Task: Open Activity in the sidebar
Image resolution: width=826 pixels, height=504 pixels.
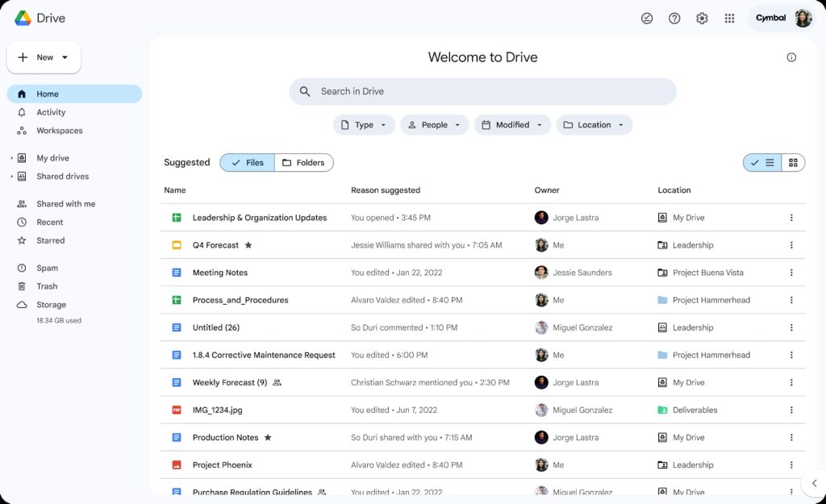Action: click(x=52, y=112)
